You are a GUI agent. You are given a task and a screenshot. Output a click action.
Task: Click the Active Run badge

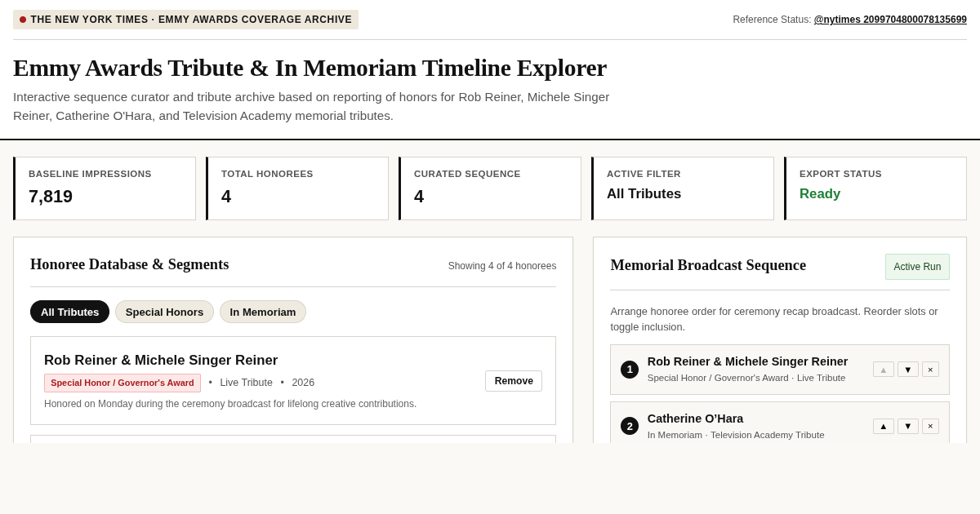[917, 267]
